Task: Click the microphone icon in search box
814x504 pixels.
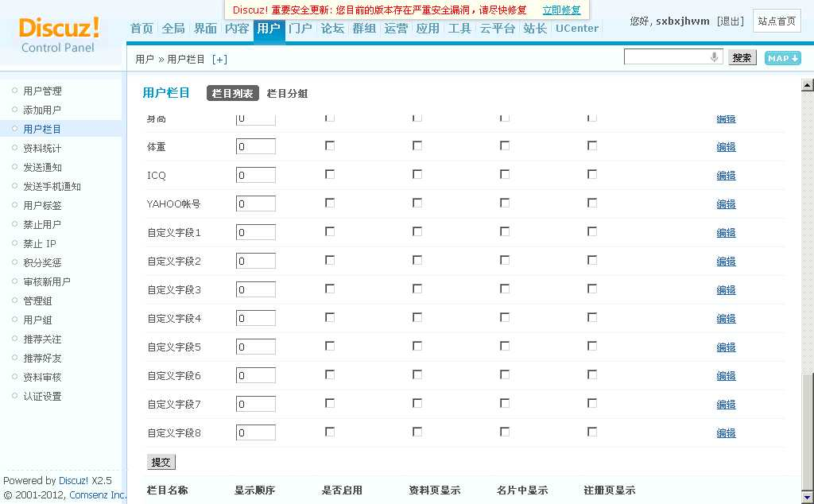Action: click(x=714, y=57)
